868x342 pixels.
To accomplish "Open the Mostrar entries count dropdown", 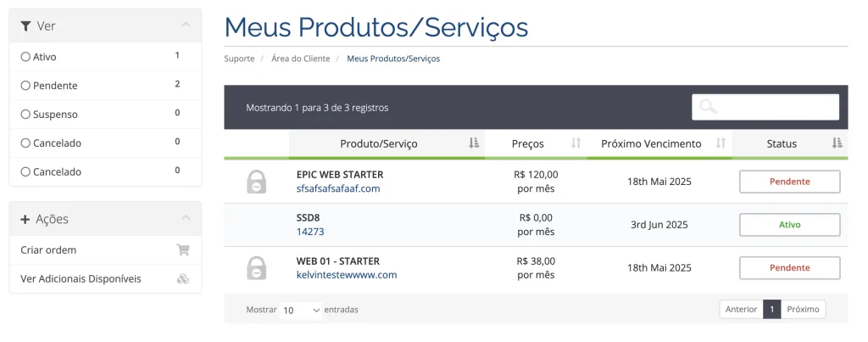I will pos(301,310).
